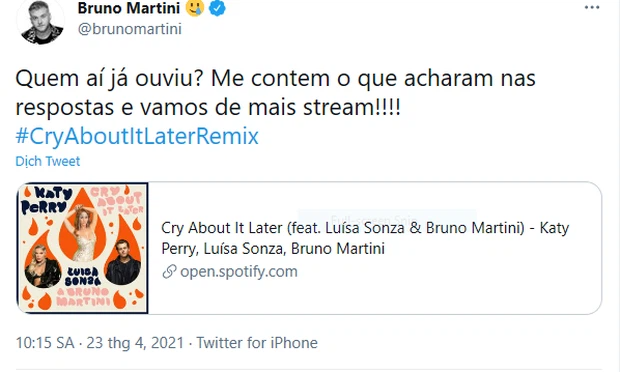Open the #CryAboutItLaterRemix hashtag
This screenshot has width=620, height=372.
[137, 136]
